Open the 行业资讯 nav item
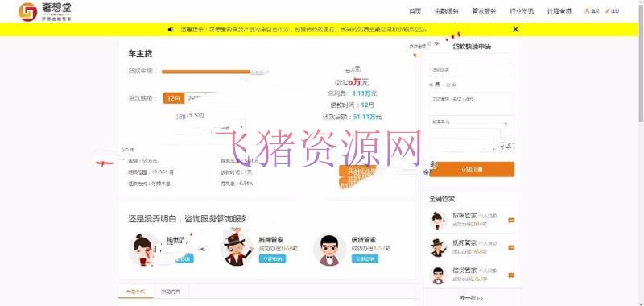 coord(522,11)
